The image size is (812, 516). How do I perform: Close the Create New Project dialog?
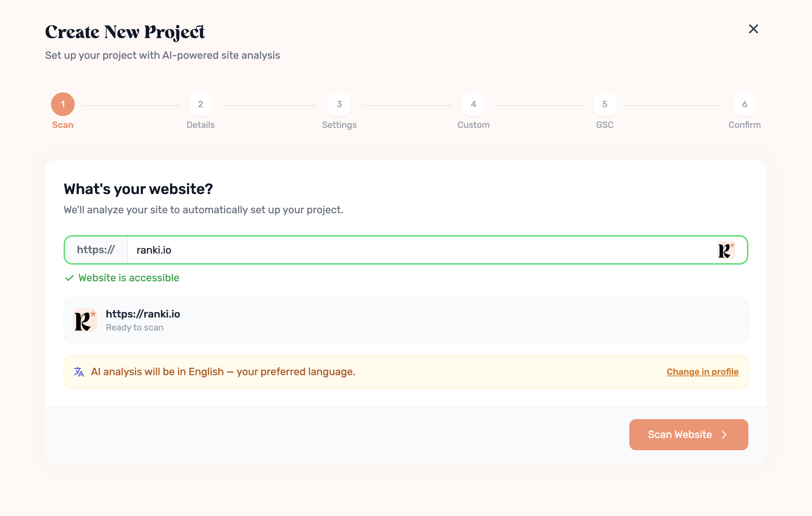tap(753, 29)
